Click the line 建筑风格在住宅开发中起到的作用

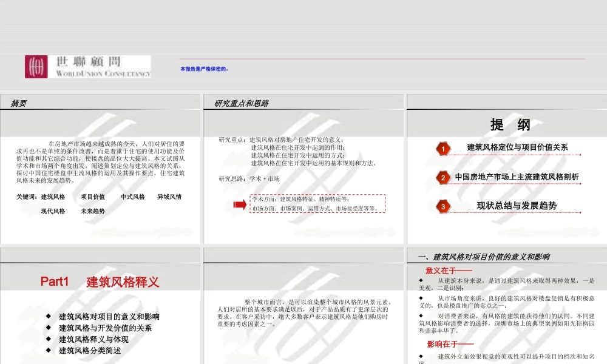click(298, 148)
